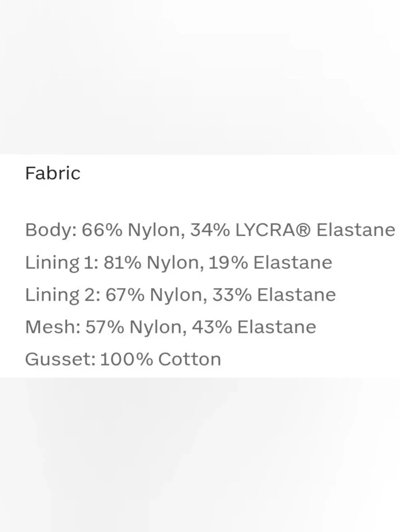Select the Gusset: label
Viewport: 400px width, 532px height.
[x=60, y=359]
